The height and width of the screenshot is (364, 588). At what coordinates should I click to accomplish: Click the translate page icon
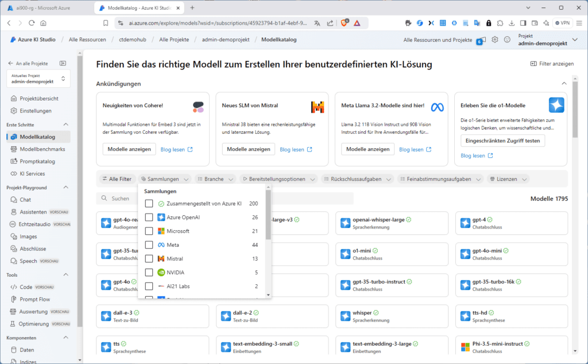317,23
